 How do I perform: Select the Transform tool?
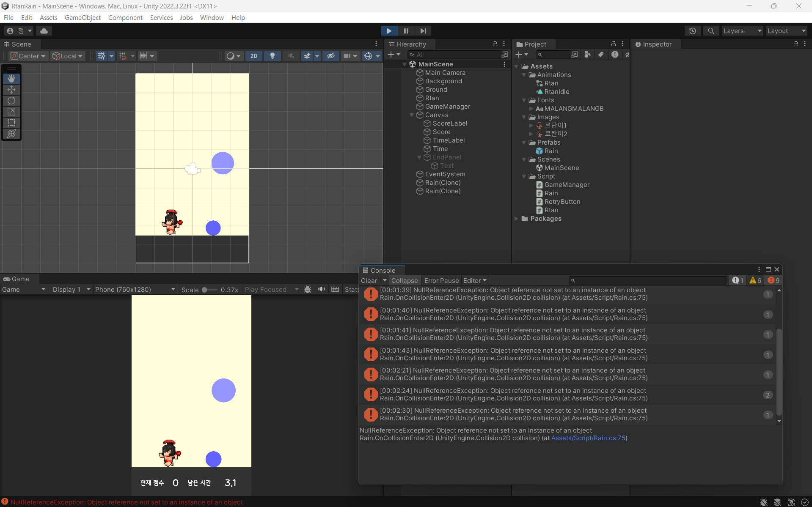(x=11, y=134)
